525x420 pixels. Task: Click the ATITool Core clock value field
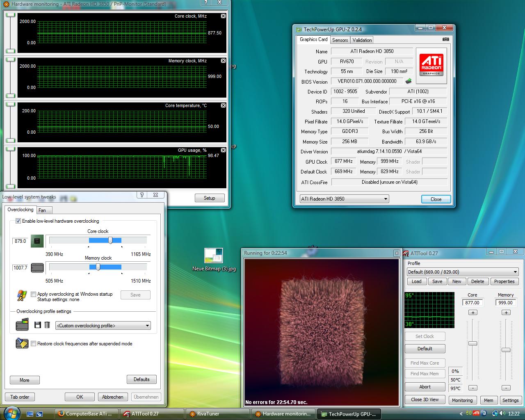[x=472, y=303]
